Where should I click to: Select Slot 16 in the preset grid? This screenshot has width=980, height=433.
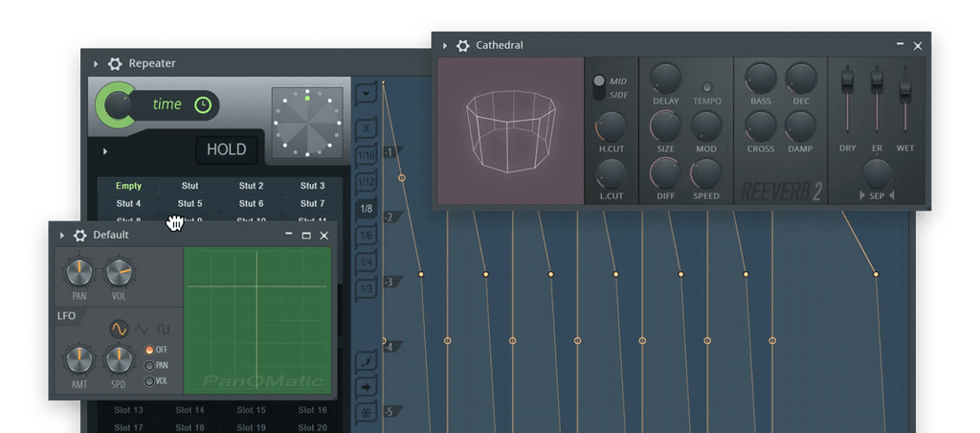tap(313, 410)
